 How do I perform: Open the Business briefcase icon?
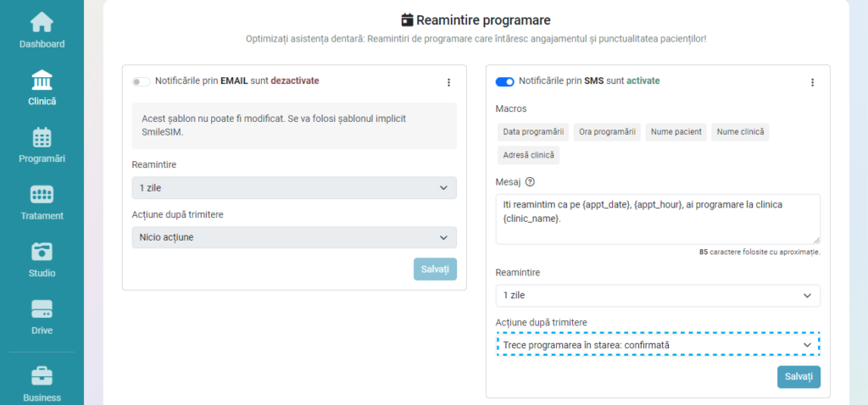42,375
